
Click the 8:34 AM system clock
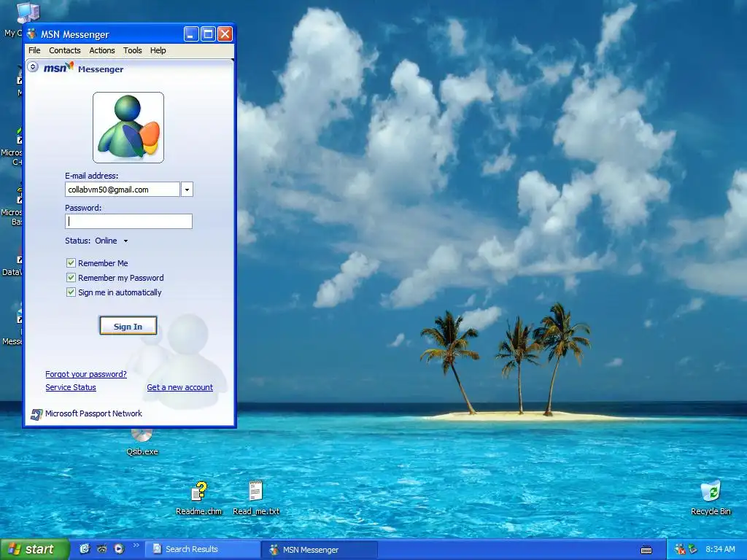click(720, 550)
